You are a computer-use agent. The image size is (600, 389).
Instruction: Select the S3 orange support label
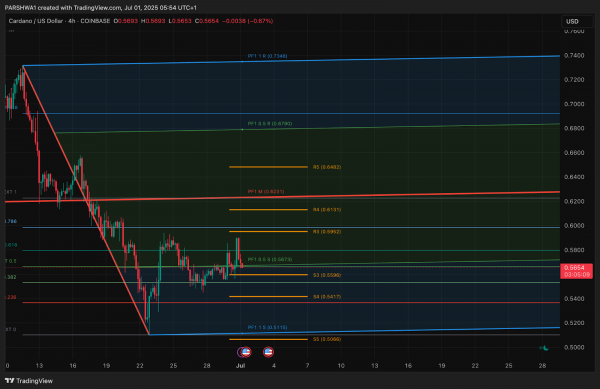click(x=327, y=275)
